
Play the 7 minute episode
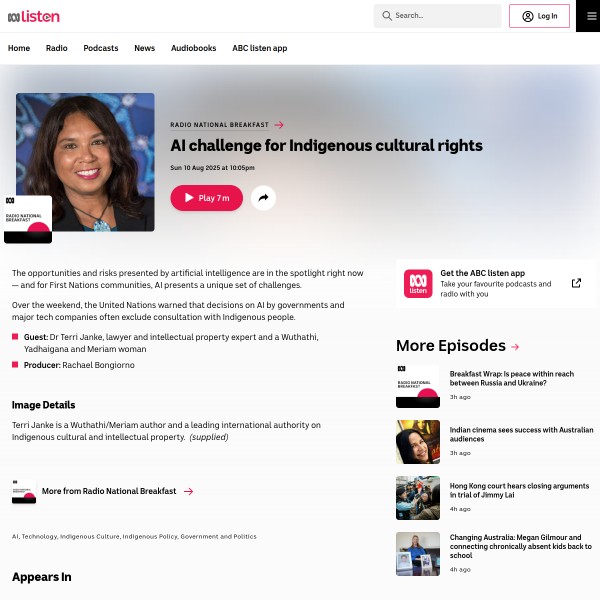(x=207, y=198)
